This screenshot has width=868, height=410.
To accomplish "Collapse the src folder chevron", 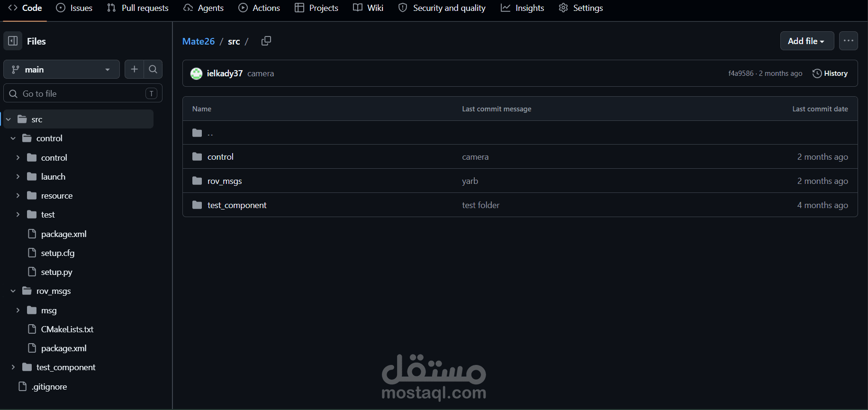I will pyautogui.click(x=9, y=119).
